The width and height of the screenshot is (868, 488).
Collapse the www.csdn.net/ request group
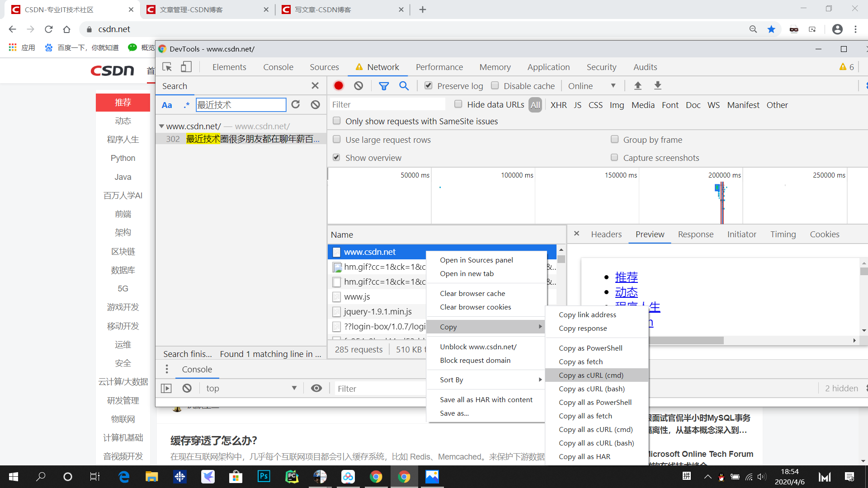161,126
